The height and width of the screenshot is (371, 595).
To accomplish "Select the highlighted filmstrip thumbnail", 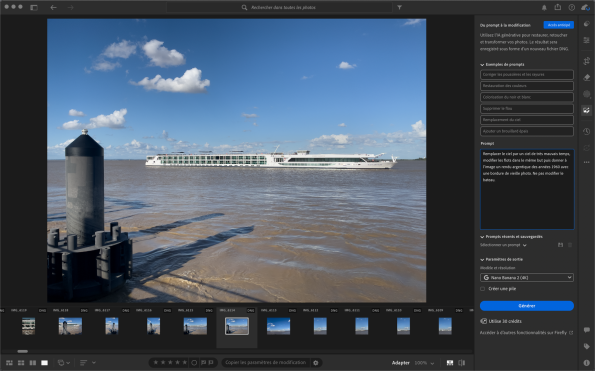I will click(237, 326).
